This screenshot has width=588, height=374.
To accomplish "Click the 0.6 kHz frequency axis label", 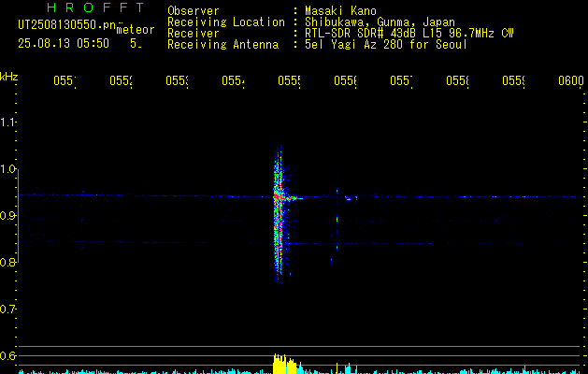I will click(7, 355).
